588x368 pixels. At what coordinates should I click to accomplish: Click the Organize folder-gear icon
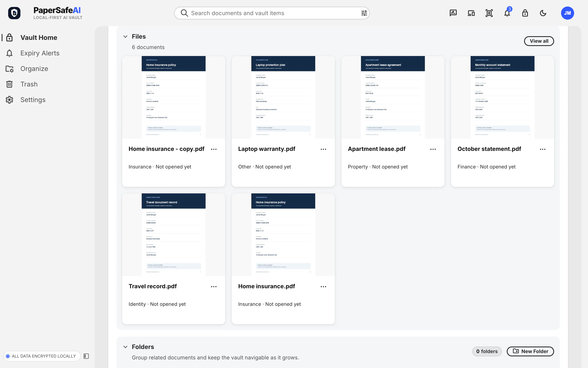tap(9, 69)
